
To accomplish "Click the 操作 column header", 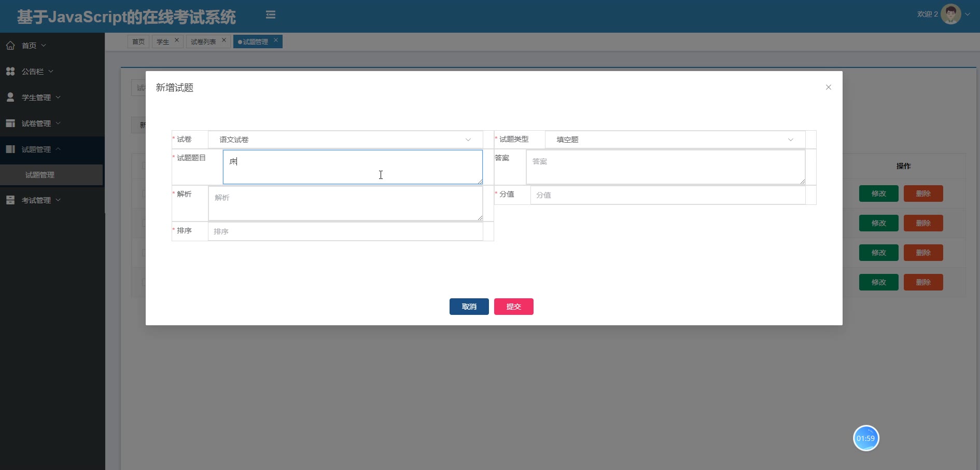I will (x=904, y=166).
